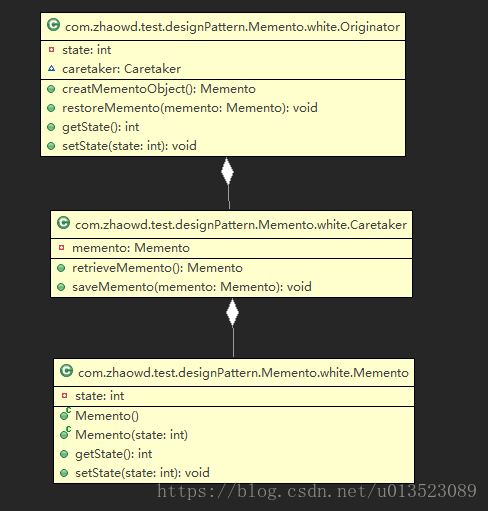Click the green icon beside Originator's getState(): int
Image resolution: width=488 pixels, height=511 pixels.
click(x=51, y=127)
